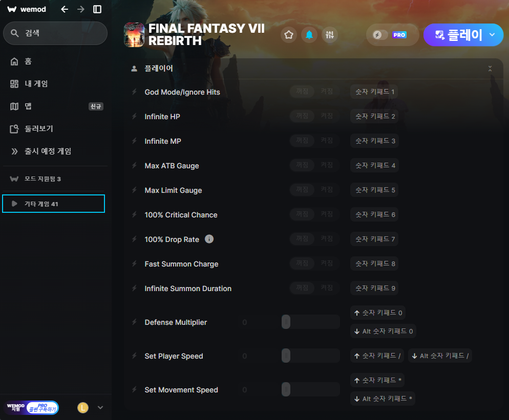Screen dimensions: 509x420
Task: Click the lightning icon beside God Mode/Ignore Hits
Action: (x=134, y=92)
